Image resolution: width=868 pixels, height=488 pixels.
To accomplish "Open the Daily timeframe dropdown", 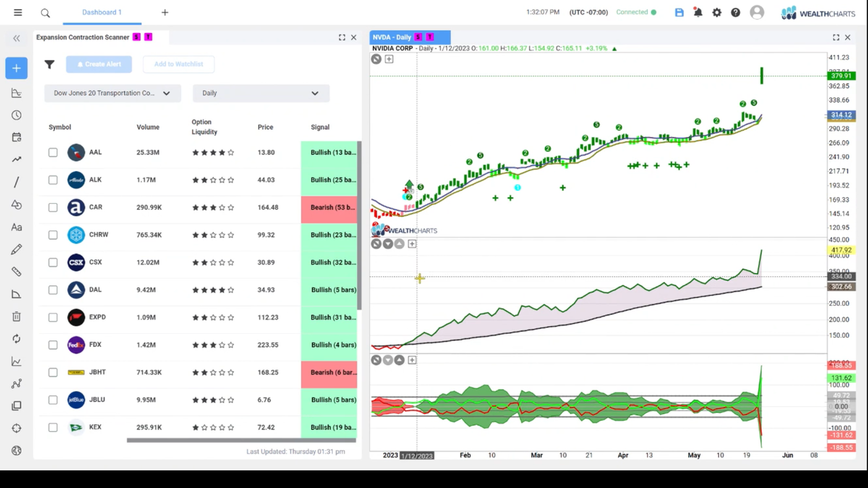I will [261, 93].
